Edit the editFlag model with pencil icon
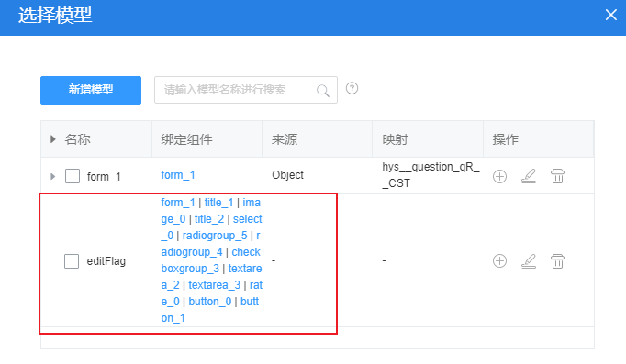 (529, 261)
